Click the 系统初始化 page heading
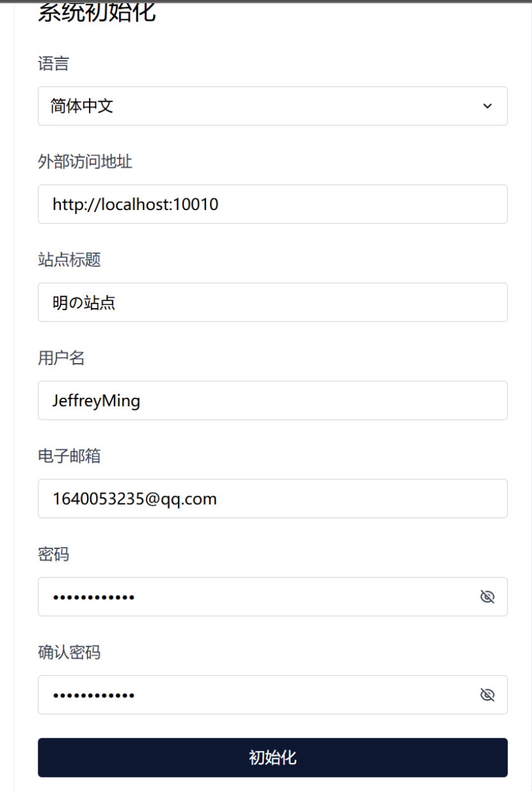This screenshot has height=791, width=532. 97,13
